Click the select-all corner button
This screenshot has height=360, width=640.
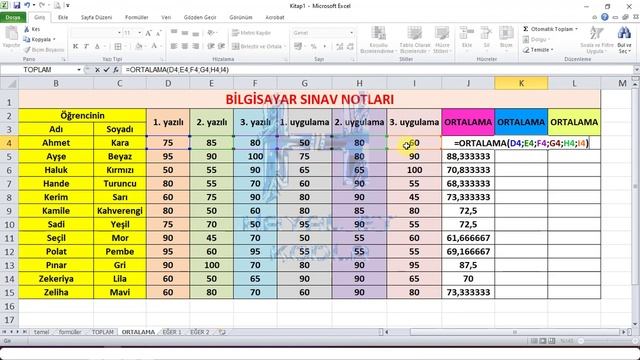point(9,84)
